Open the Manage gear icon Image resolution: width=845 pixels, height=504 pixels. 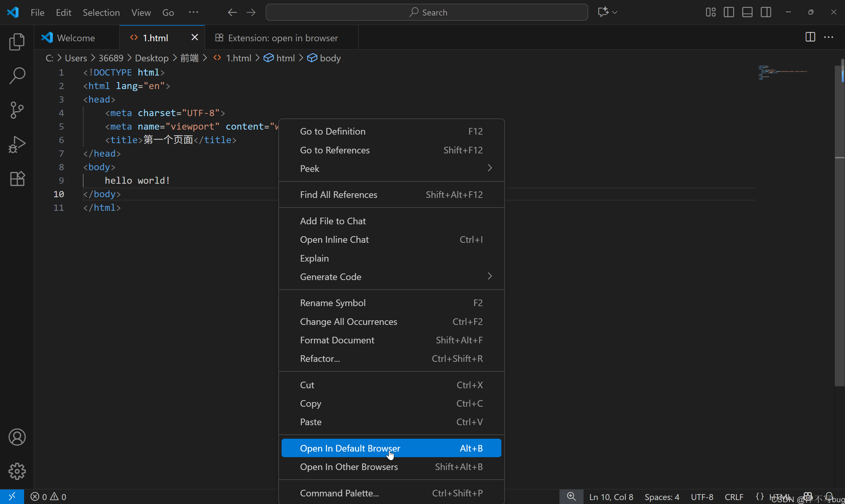pos(17,471)
